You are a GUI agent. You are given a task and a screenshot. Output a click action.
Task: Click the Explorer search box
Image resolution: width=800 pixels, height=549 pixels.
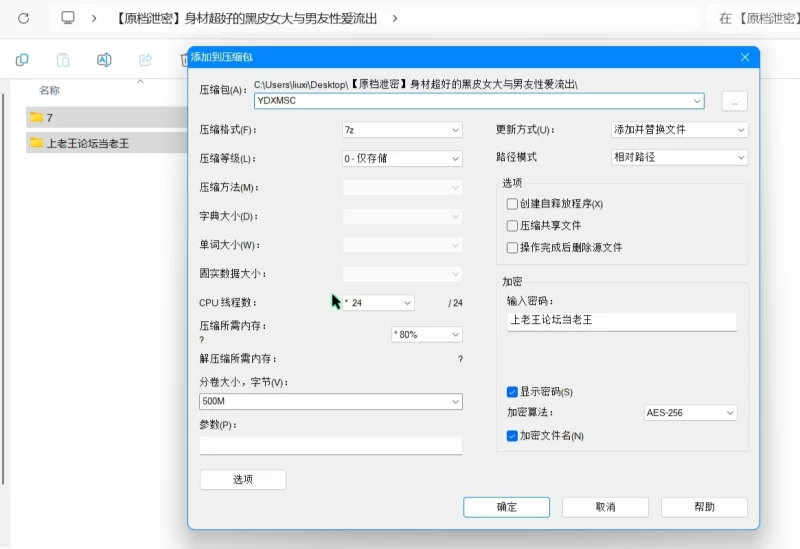coord(755,18)
